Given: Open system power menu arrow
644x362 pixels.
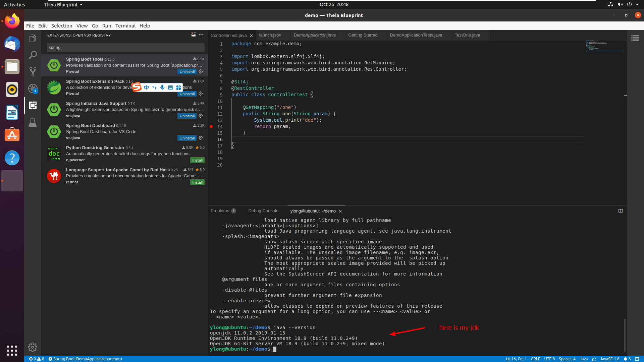Looking at the screenshot, I should click(x=637, y=5).
